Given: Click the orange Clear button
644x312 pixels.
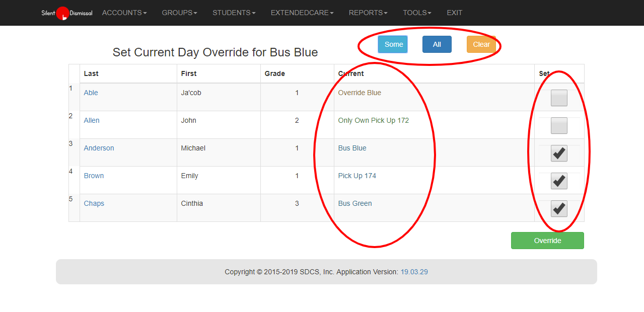Looking at the screenshot, I should click(x=481, y=44).
